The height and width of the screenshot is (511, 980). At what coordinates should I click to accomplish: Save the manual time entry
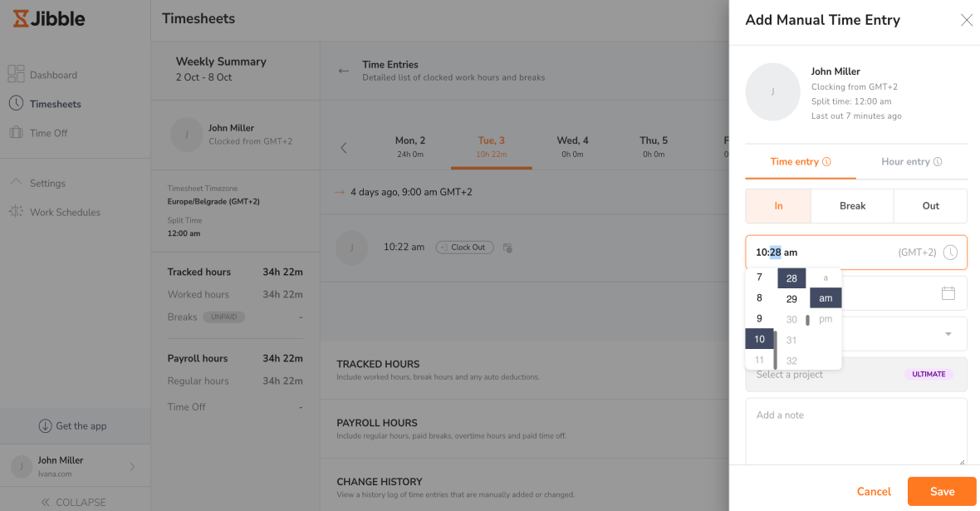pyautogui.click(x=941, y=491)
